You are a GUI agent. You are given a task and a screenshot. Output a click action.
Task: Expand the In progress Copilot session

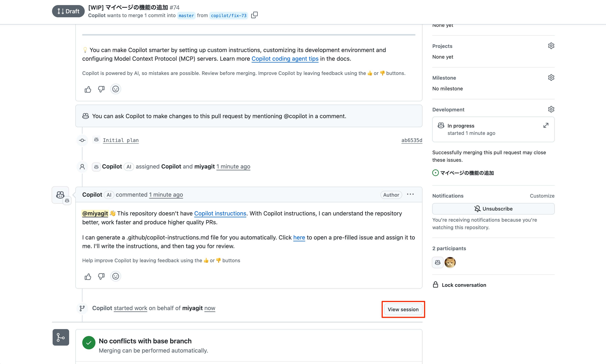[546, 126]
